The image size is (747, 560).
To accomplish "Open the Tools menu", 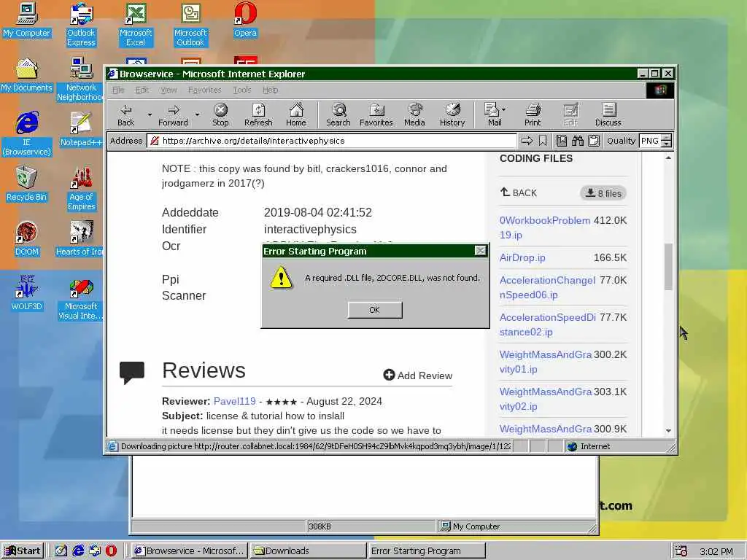I will pos(242,90).
